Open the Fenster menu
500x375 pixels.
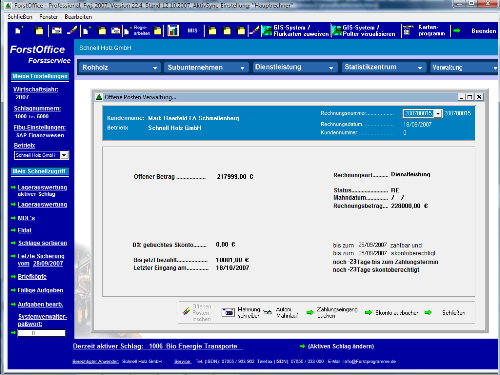pyautogui.click(x=48, y=17)
